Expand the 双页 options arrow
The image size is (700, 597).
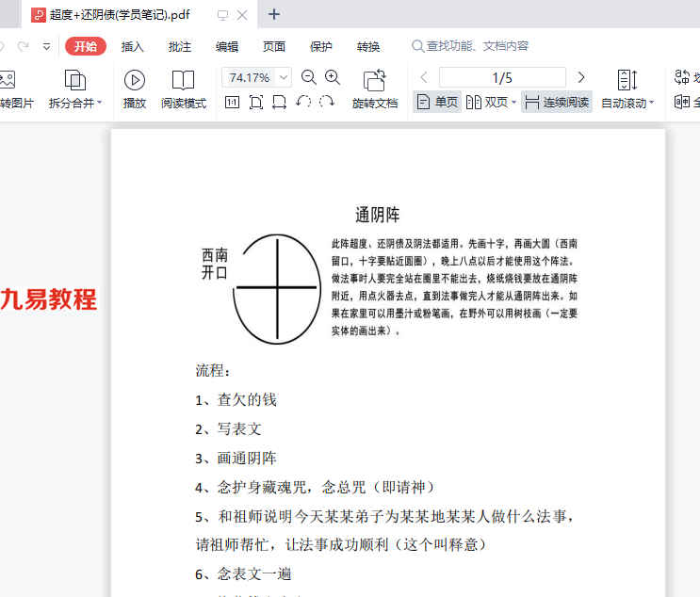(x=513, y=103)
